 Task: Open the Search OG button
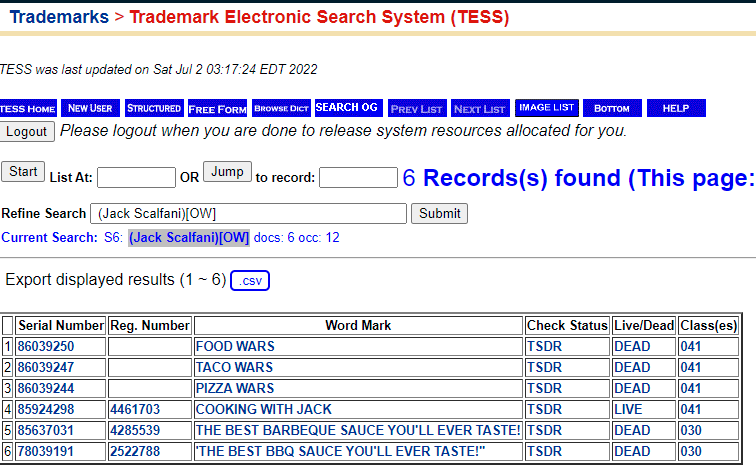pos(349,108)
